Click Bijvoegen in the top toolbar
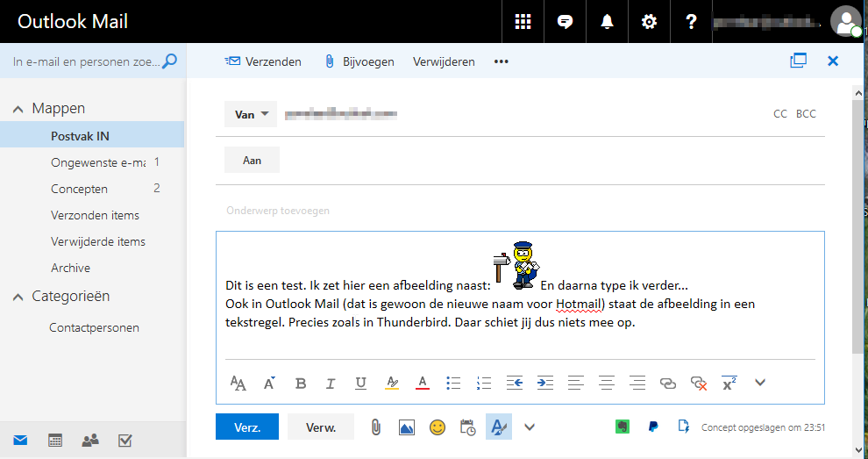This screenshot has width=868, height=459. (x=359, y=61)
